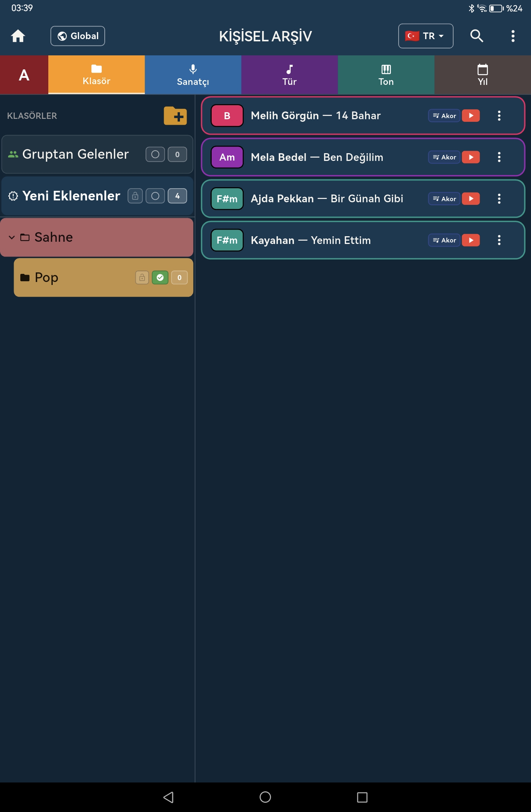Screen dimensions: 531x812
Task: Tap the Android back navigation button
Action: pos(169,797)
